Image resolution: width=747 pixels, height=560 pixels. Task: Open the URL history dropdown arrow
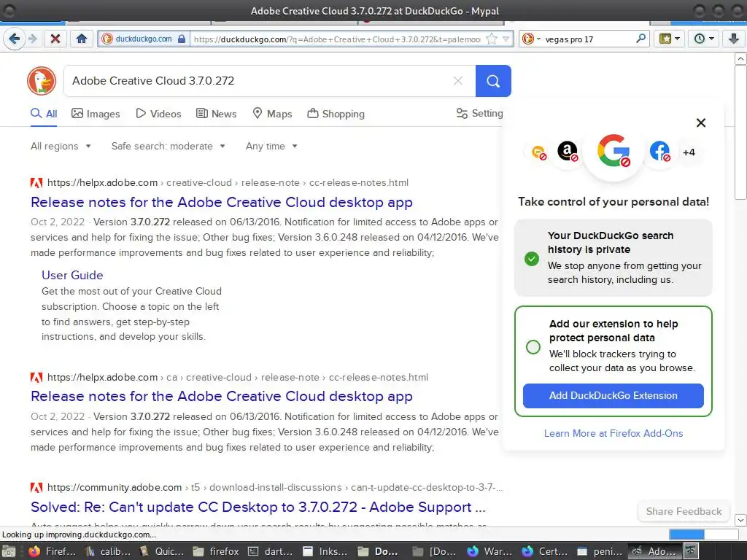[x=506, y=39]
